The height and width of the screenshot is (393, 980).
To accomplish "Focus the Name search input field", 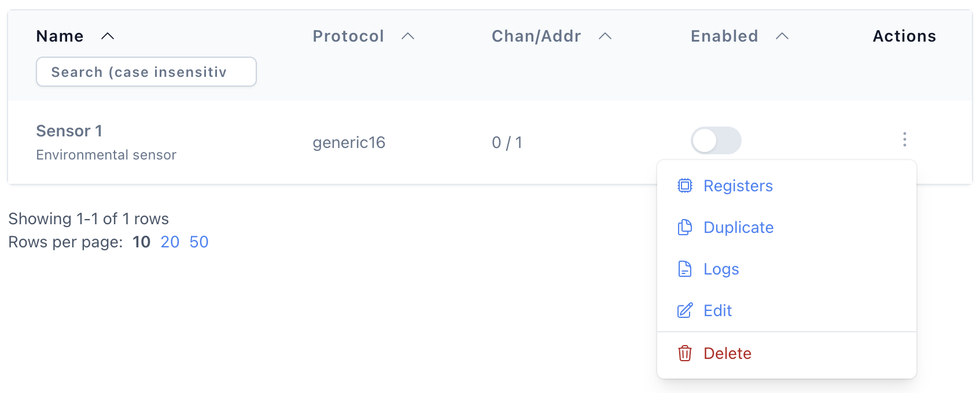I will (x=146, y=72).
